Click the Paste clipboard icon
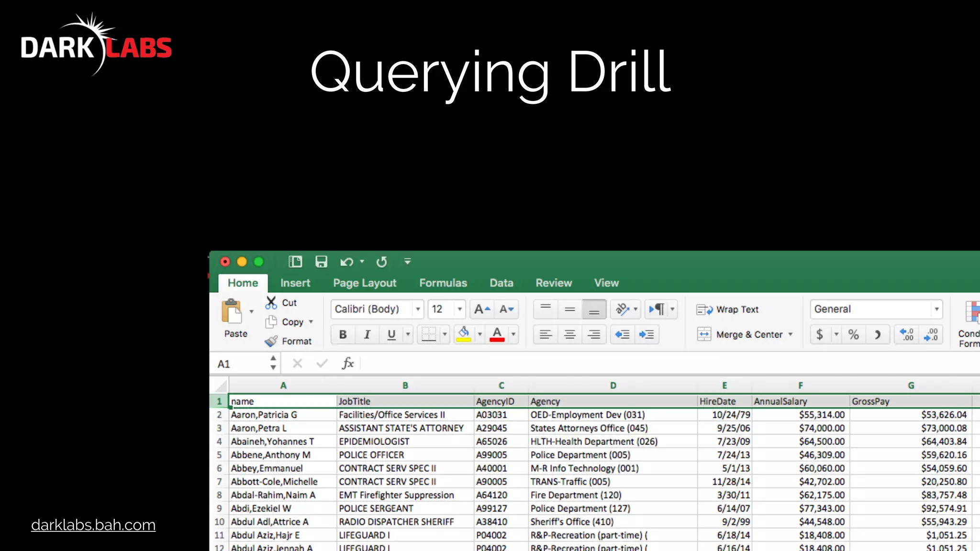Screen dimensions: 980x551 pos(232,312)
